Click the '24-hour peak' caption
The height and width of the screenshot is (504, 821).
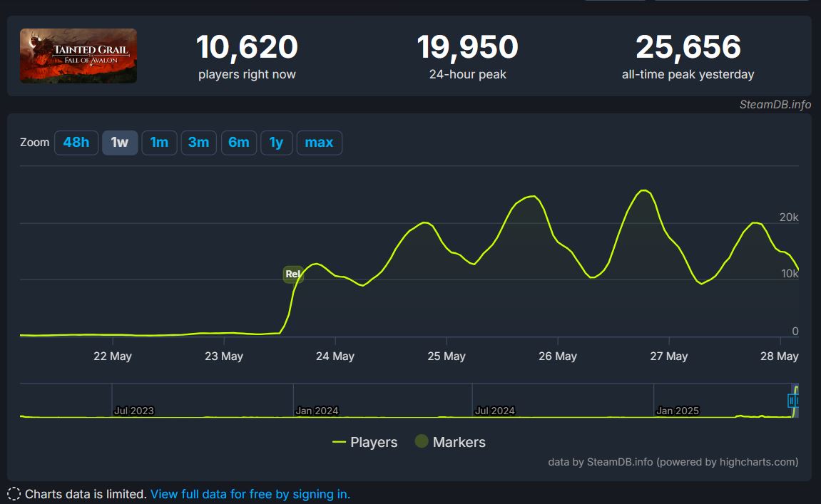click(x=468, y=74)
